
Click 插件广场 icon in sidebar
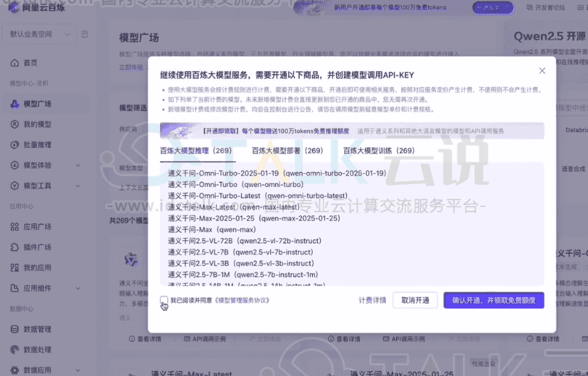coord(14,247)
